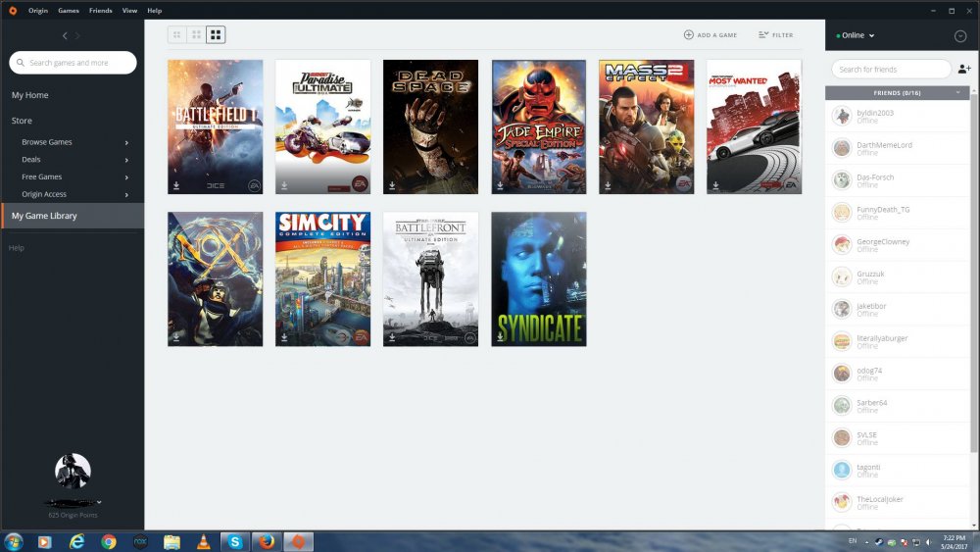Screen dimensions: 980x552
Task: Open the FILTER panel
Action: pos(775,35)
